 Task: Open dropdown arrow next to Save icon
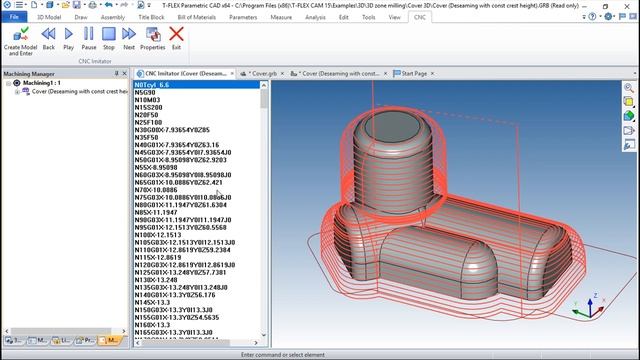coord(84,5)
